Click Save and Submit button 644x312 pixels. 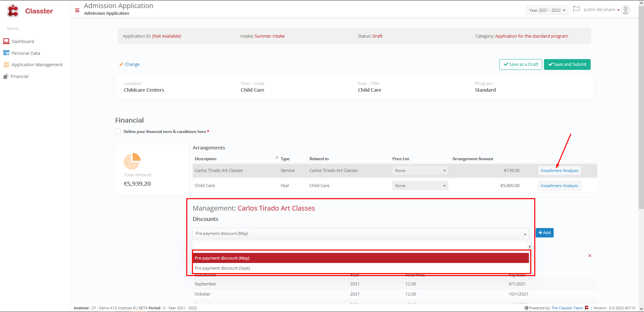567,64
